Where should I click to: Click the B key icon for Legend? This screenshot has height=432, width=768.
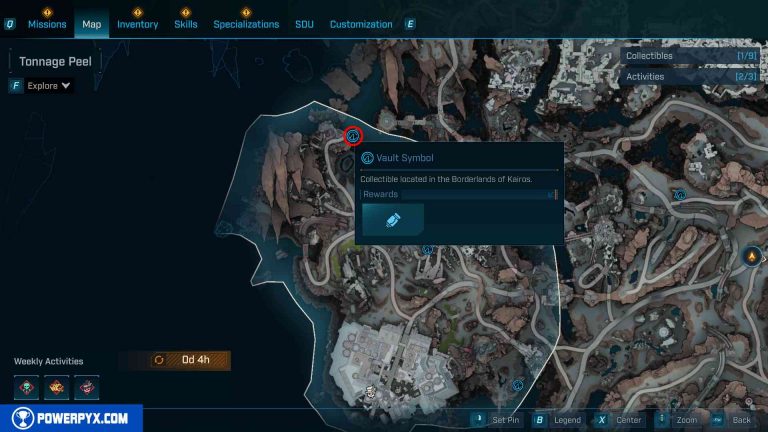coord(539,420)
